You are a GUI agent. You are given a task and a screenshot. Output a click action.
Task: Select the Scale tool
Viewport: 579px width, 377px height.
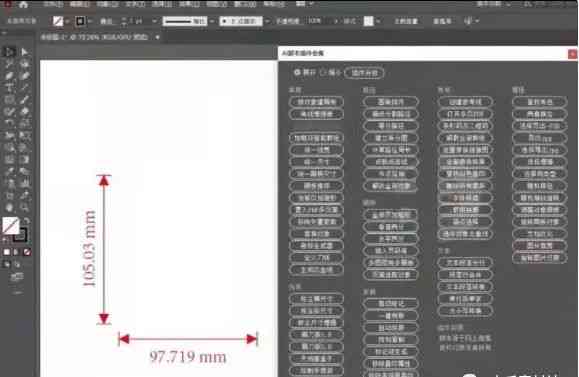[x=24, y=123]
